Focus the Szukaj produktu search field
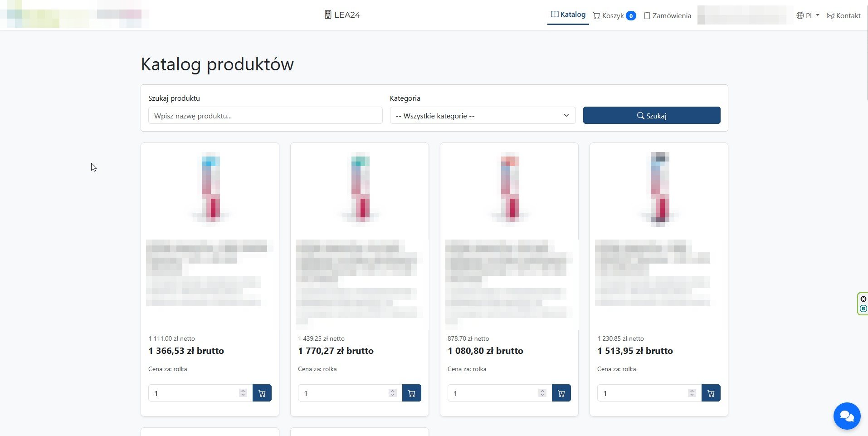The width and height of the screenshot is (868, 436). coord(265,115)
